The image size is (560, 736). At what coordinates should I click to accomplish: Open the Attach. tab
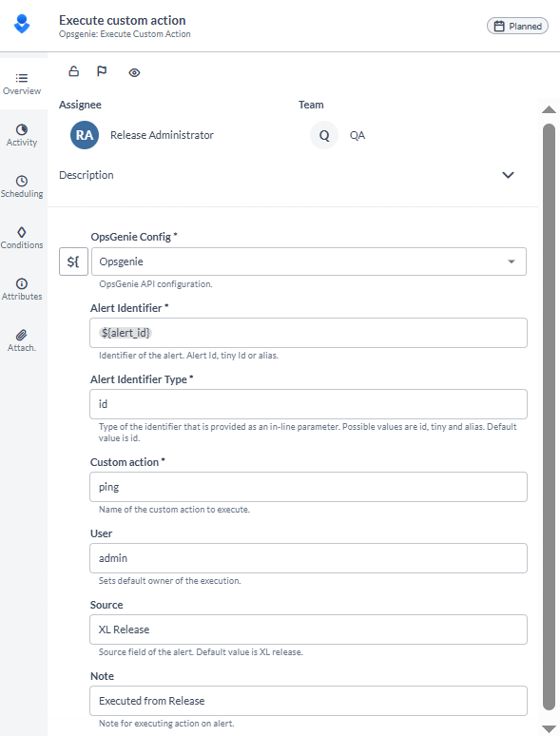22,341
